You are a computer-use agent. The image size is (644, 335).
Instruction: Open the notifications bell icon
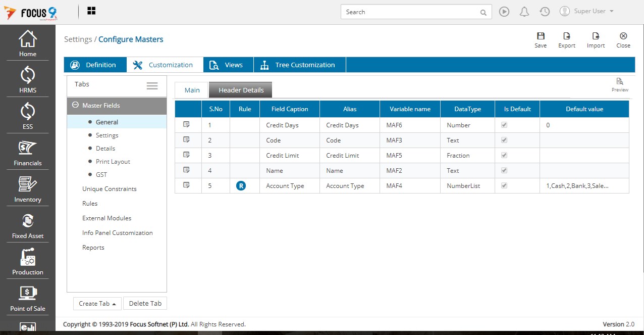tap(524, 12)
